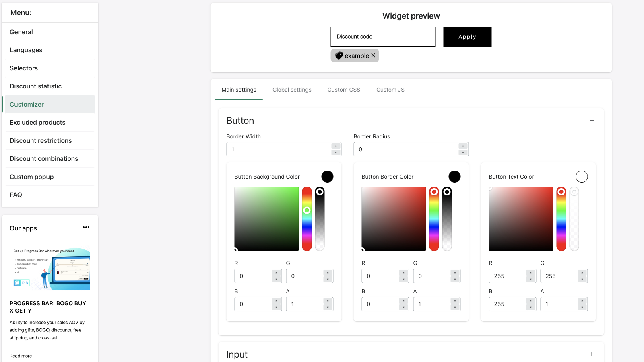The height and width of the screenshot is (362, 644).
Task: Remove the "example" discount tag
Action: pyautogui.click(x=373, y=56)
